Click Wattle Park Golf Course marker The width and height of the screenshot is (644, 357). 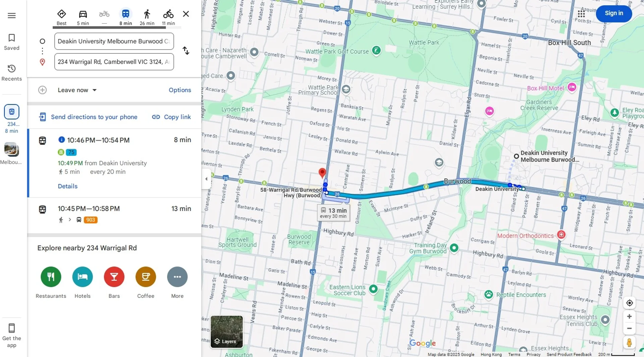[376, 51]
